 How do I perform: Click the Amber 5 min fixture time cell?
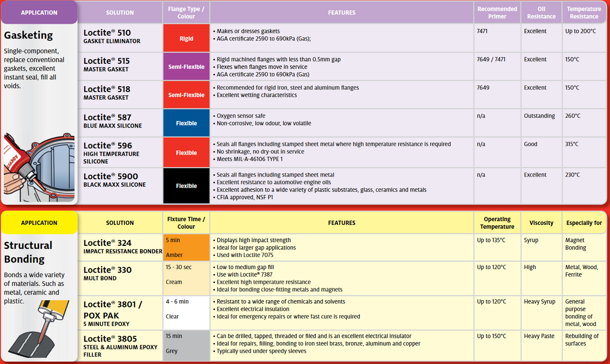point(186,247)
